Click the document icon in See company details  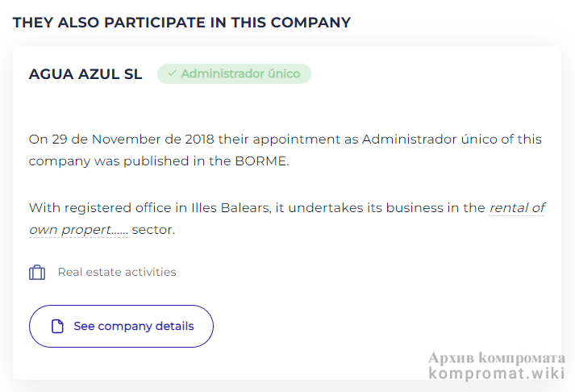click(57, 327)
